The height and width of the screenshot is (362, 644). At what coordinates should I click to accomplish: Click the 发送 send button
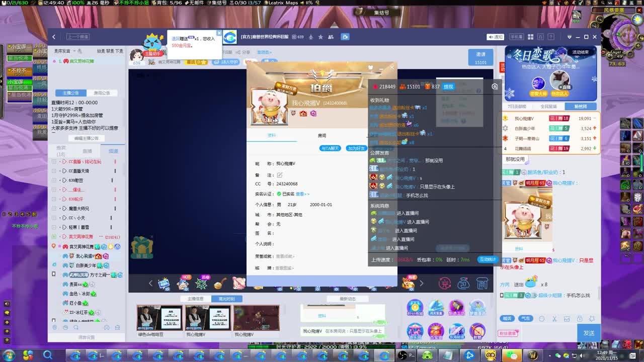click(x=589, y=333)
